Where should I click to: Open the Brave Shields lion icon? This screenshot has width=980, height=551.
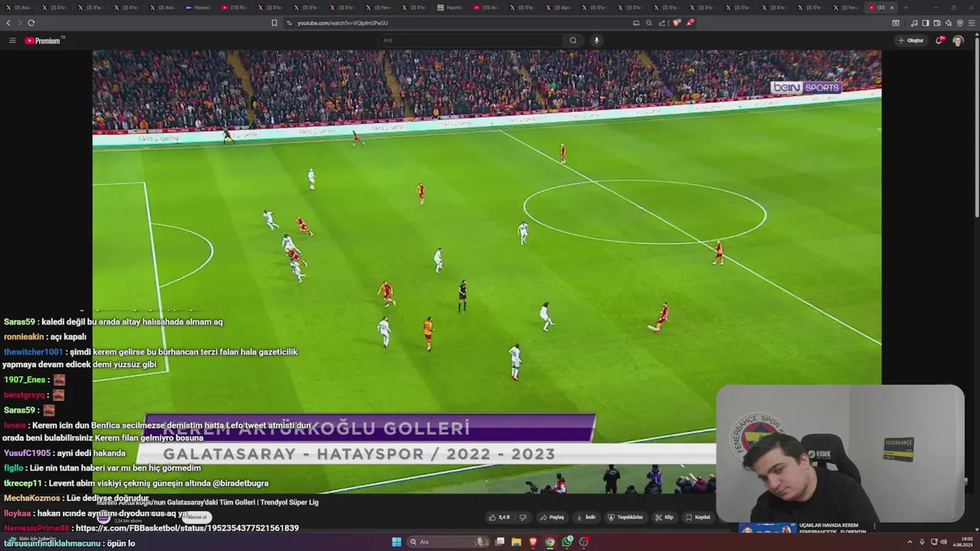coord(676,23)
